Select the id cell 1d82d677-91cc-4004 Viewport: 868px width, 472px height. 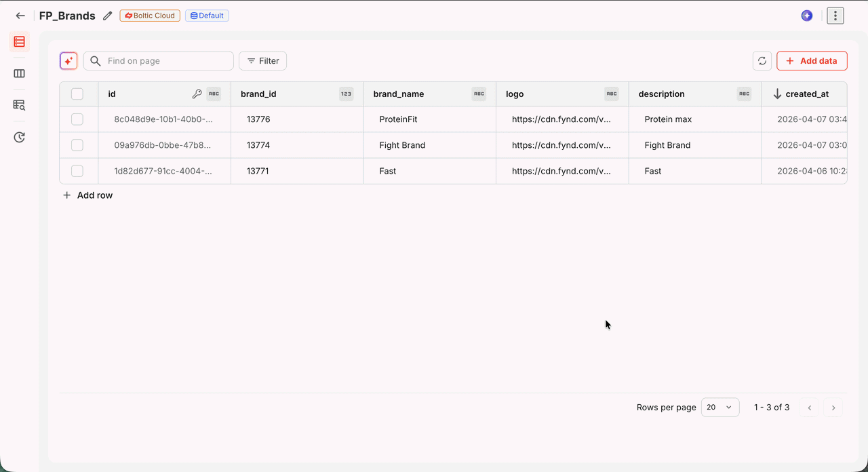(x=165, y=171)
